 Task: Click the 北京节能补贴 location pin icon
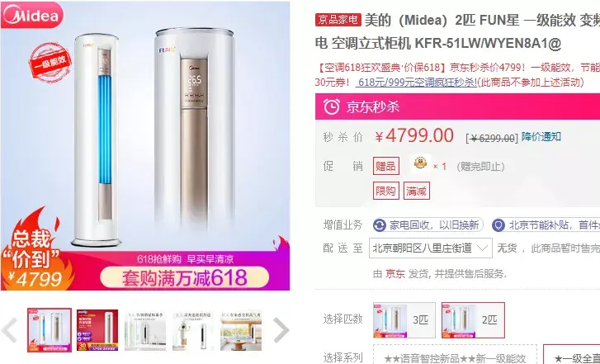point(498,225)
